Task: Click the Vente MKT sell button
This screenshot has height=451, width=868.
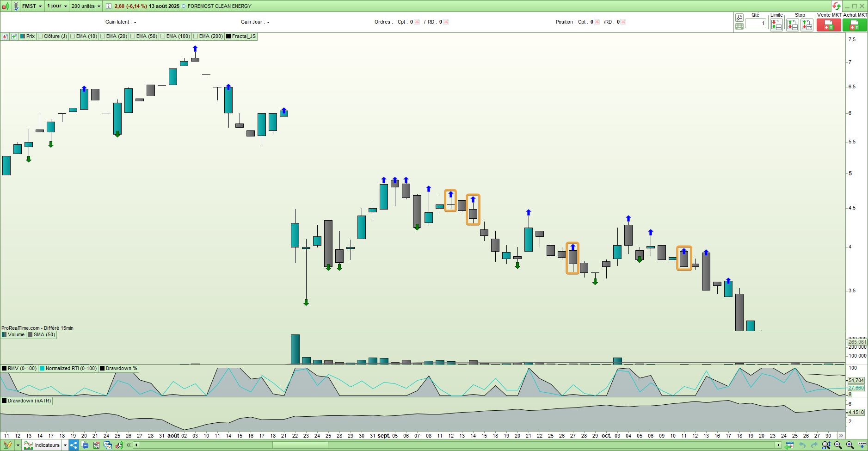Action: click(x=829, y=25)
